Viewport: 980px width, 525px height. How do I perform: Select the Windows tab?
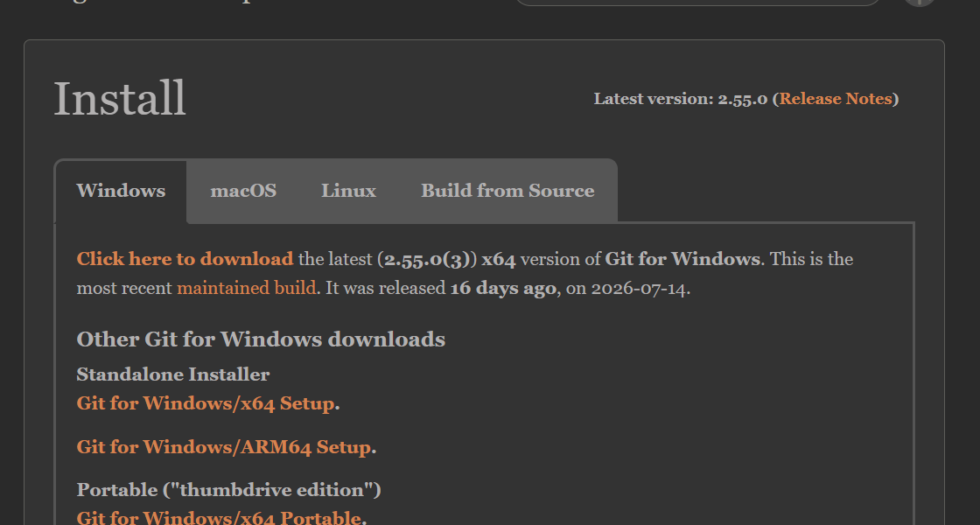[x=121, y=191]
